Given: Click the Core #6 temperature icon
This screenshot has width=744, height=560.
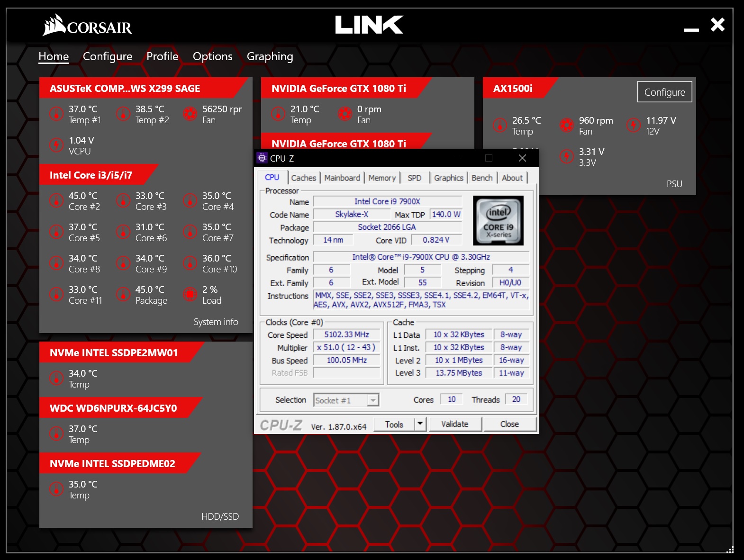Looking at the screenshot, I should tap(123, 232).
